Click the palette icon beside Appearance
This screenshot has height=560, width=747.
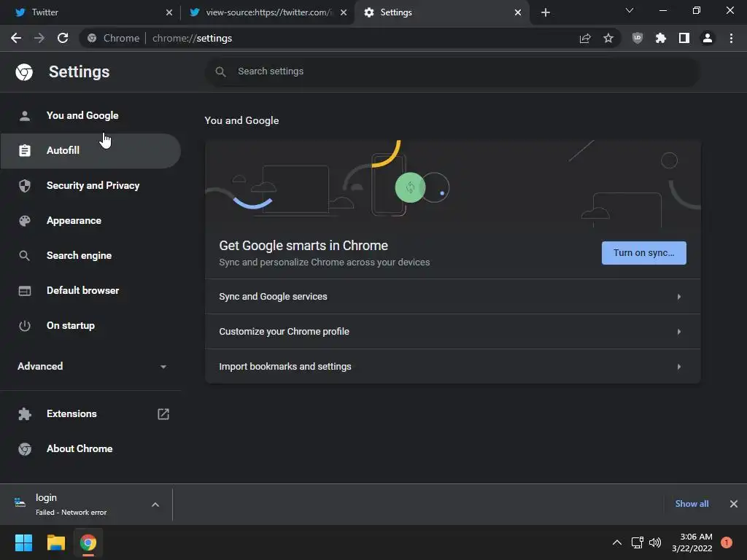click(25, 220)
